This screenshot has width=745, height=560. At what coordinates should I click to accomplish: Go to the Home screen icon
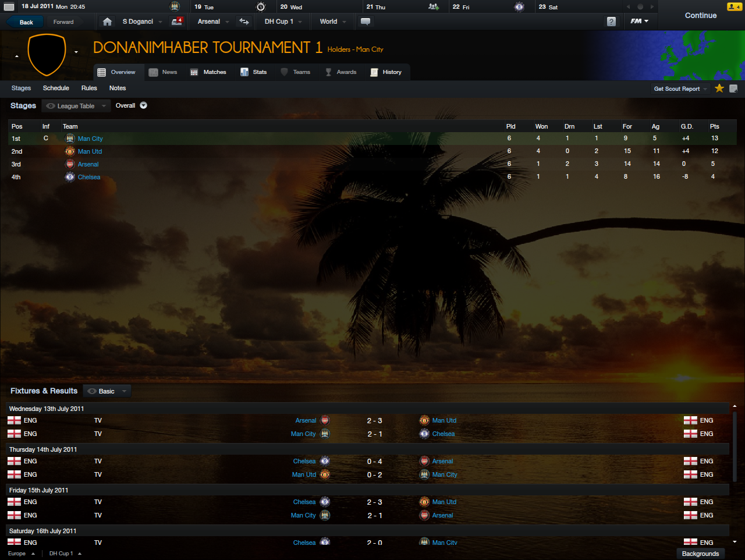107,22
